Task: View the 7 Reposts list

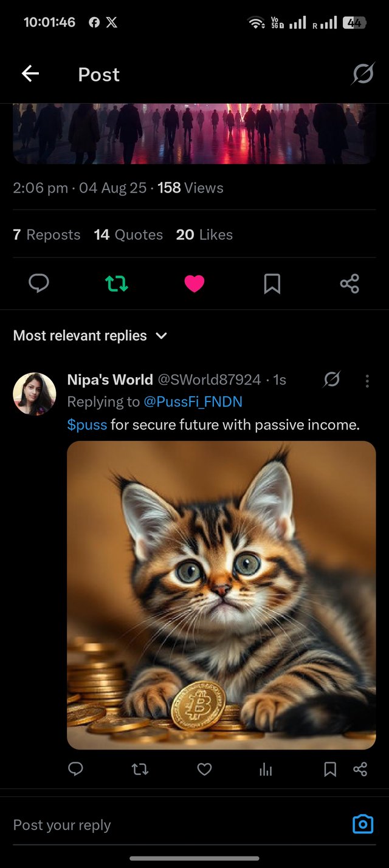Action: coord(46,235)
